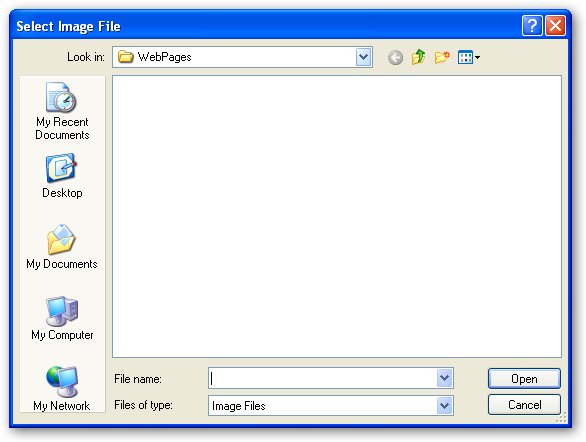
Task: Click the Image Files type field
Action: tap(323, 405)
